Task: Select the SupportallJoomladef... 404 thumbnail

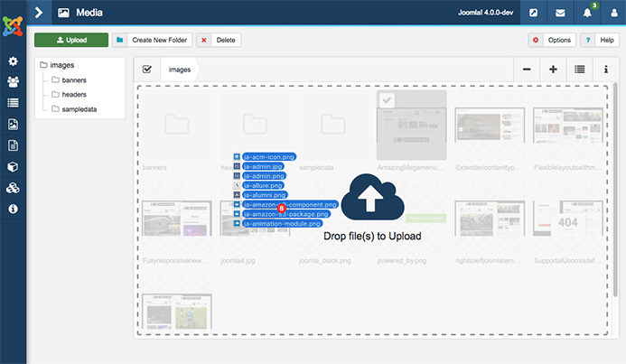Action: 567,219
